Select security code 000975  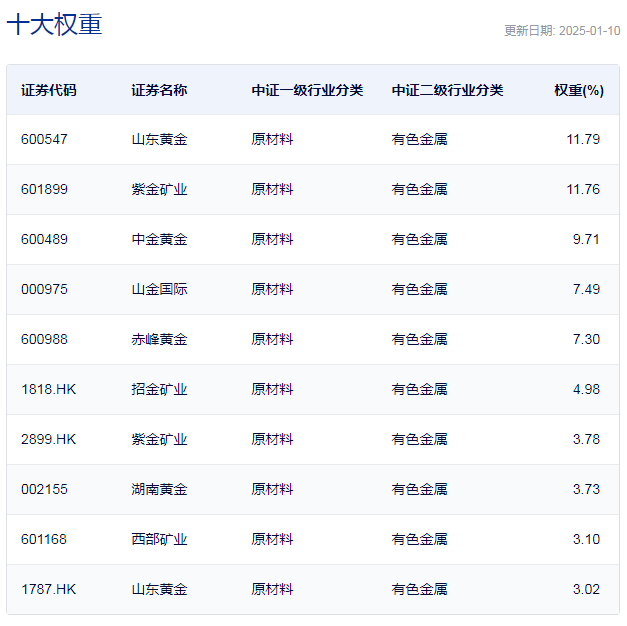pos(44,289)
